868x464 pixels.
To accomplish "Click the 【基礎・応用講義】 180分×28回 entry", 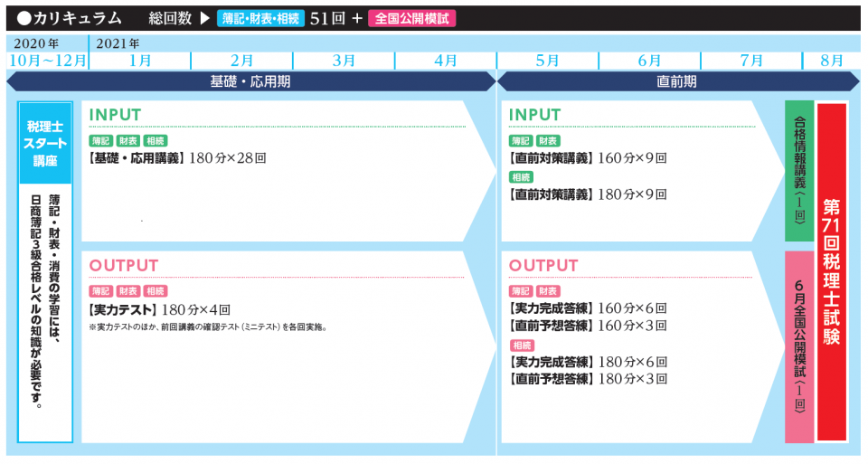I will tap(177, 158).
